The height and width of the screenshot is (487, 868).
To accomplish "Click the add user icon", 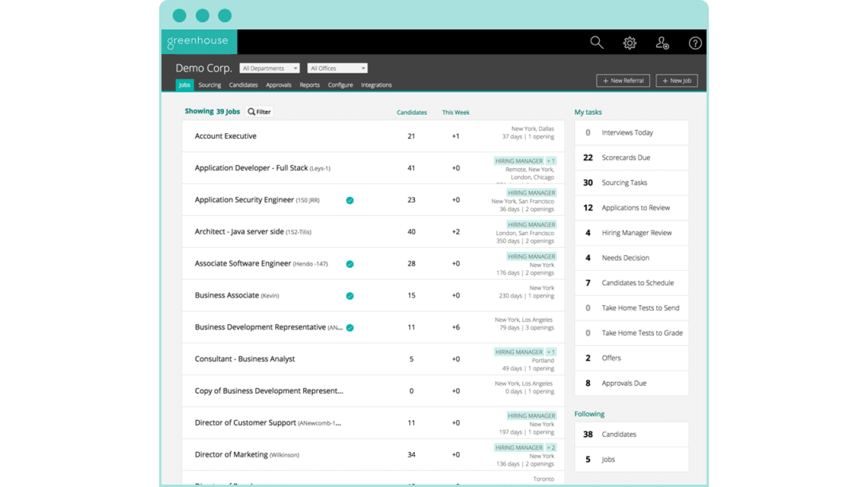I will tap(662, 43).
